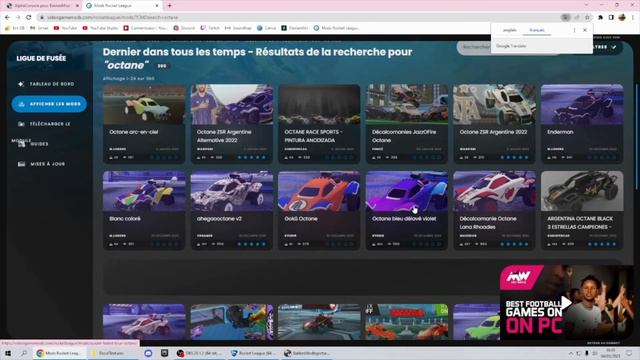Play the Best Football Games video ad
Screen dimensions: 640x360
click(566, 302)
